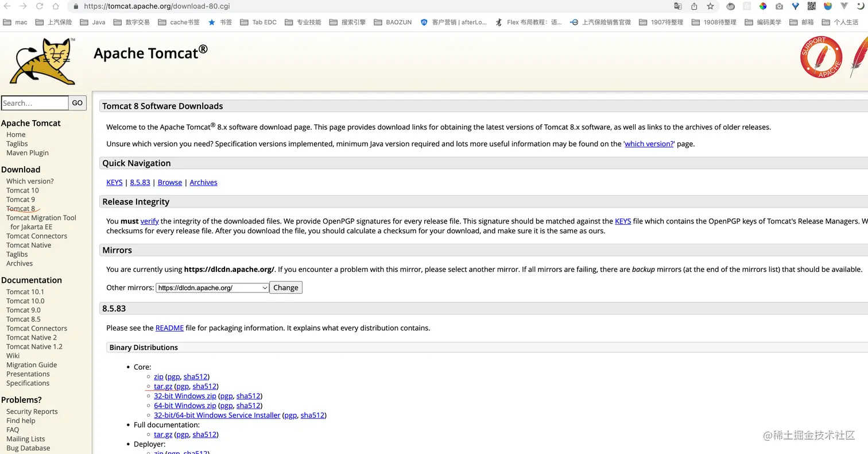The image size is (868, 454).
Task: Open Tomcat 8.5 documentation in sidebar
Action: 24,319
